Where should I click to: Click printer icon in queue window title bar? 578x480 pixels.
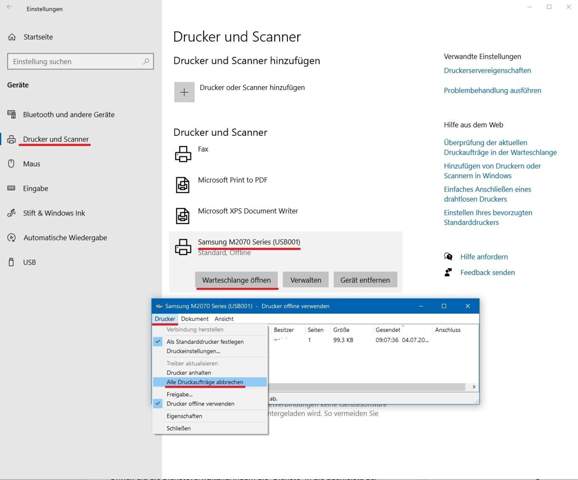159,306
